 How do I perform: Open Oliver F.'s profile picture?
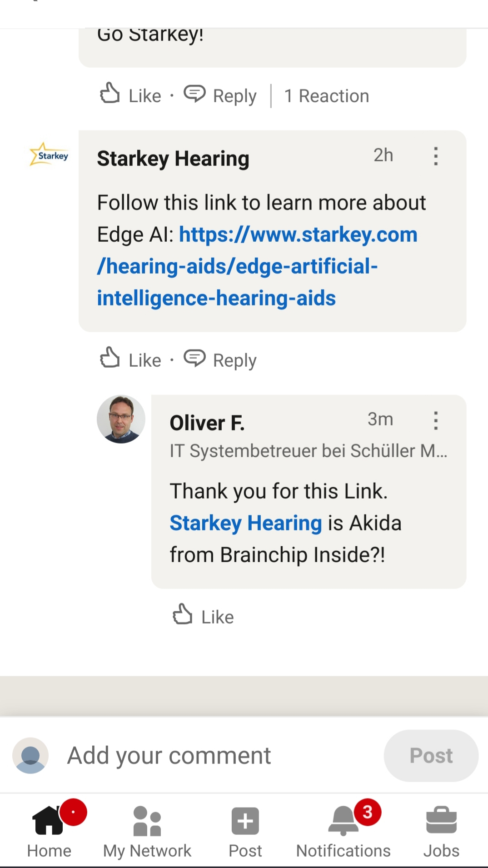pyautogui.click(x=121, y=419)
